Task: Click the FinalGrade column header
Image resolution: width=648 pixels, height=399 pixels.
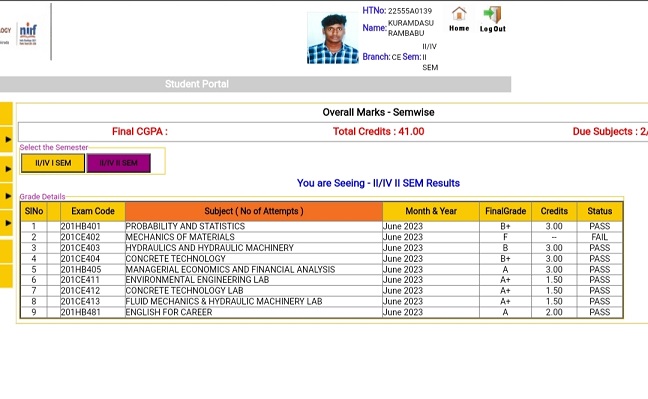Action: (505, 211)
